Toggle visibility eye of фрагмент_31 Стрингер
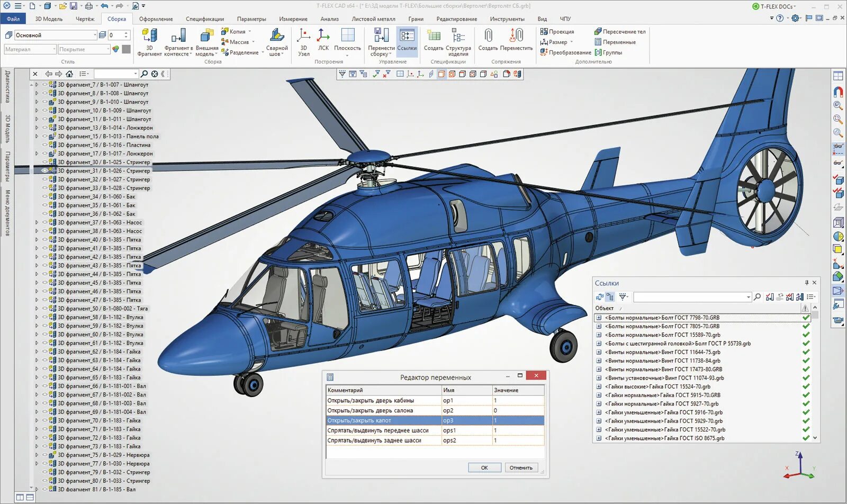The image size is (847, 504). click(45, 170)
